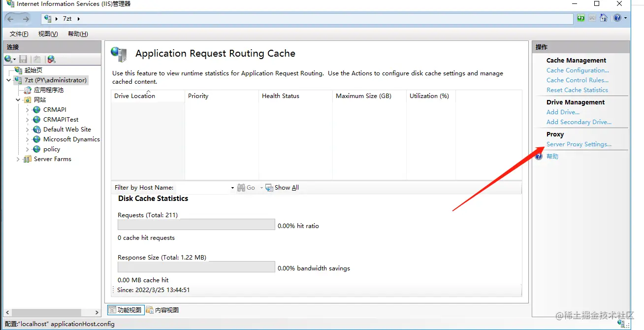644x330 pixels.
Task: Click Reset Cache Statistics link
Action: click(x=577, y=90)
